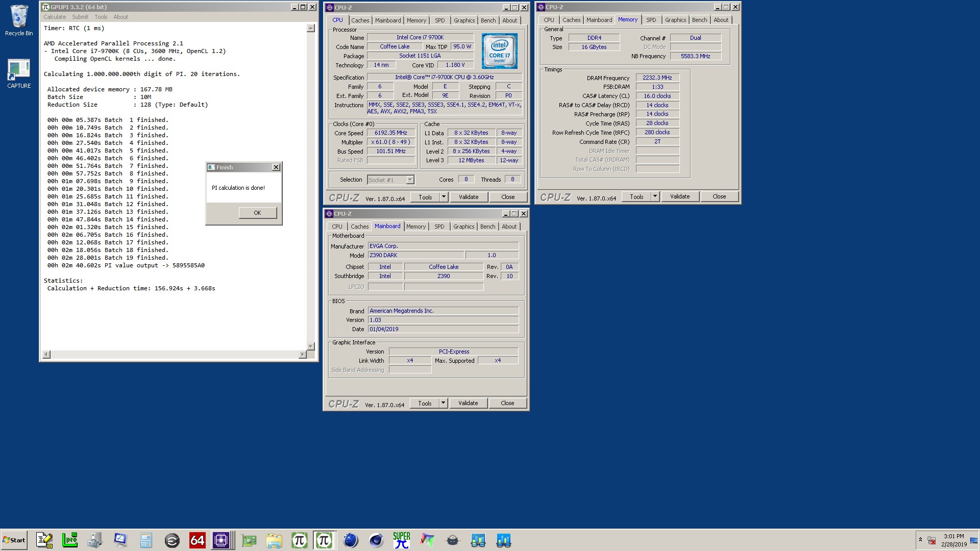Click GPUPI horizontal scrollbar left arrow
Viewport: 980px width, 551px height.
coord(46,354)
